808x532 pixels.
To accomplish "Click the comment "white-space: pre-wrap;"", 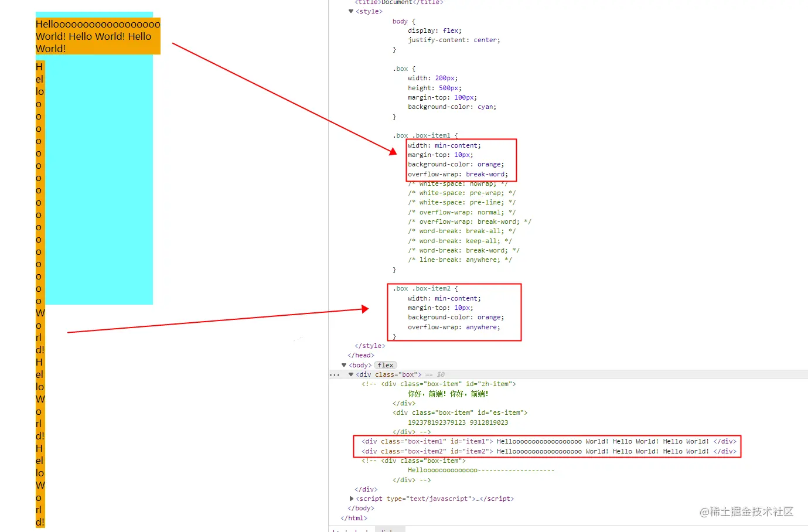I will click(462, 193).
